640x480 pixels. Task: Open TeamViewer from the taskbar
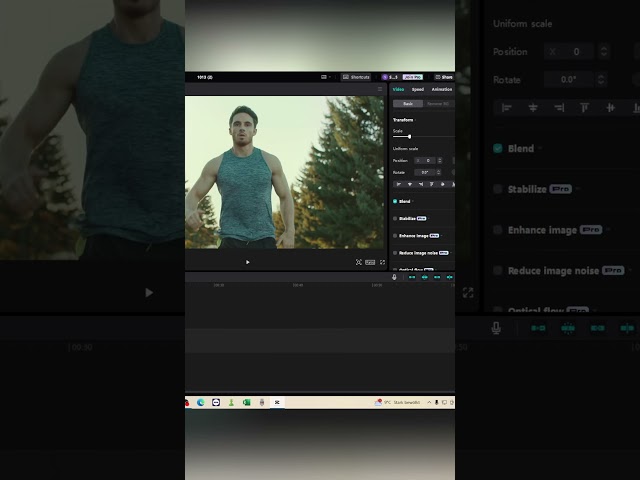pyautogui.click(x=216, y=402)
